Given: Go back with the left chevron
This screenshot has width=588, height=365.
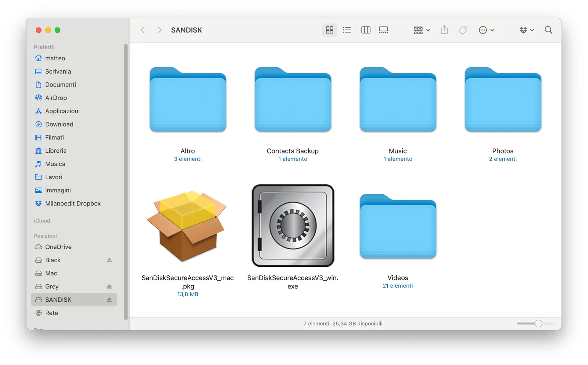Looking at the screenshot, I should point(143,30).
